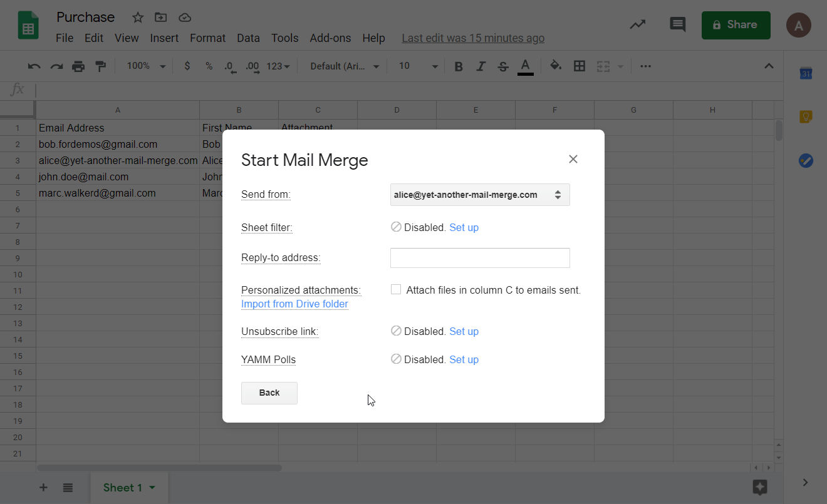This screenshot has height=504, width=827.
Task: Open Google Keep in side panel
Action: pos(806,116)
